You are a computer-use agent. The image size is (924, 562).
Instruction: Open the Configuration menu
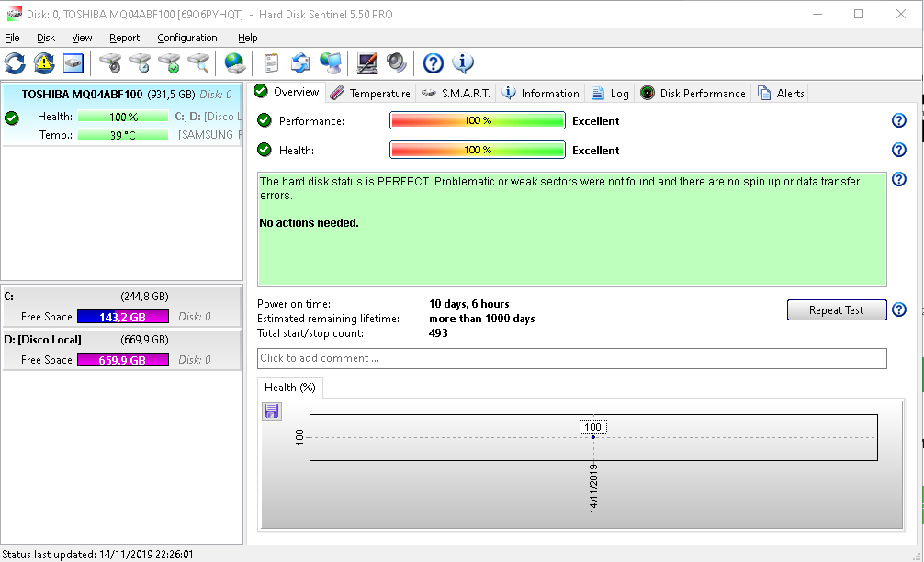pos(187,38)
